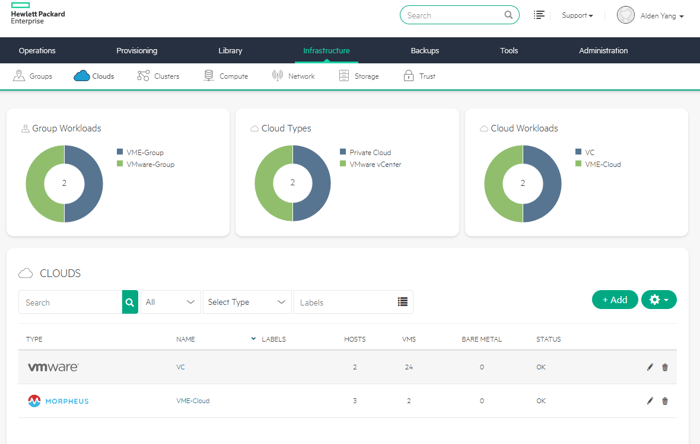The width and height of the screenshot is (700, 444).
Task: Open the Network antenna icon
Action: click(x=277, y=76)
